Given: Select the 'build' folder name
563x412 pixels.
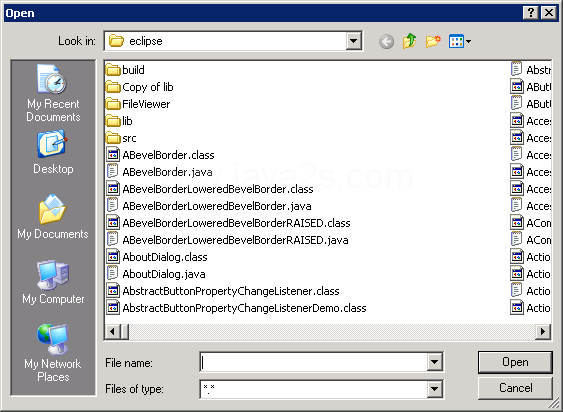Looking at the screenshot, I should click(x=133, y=70).
